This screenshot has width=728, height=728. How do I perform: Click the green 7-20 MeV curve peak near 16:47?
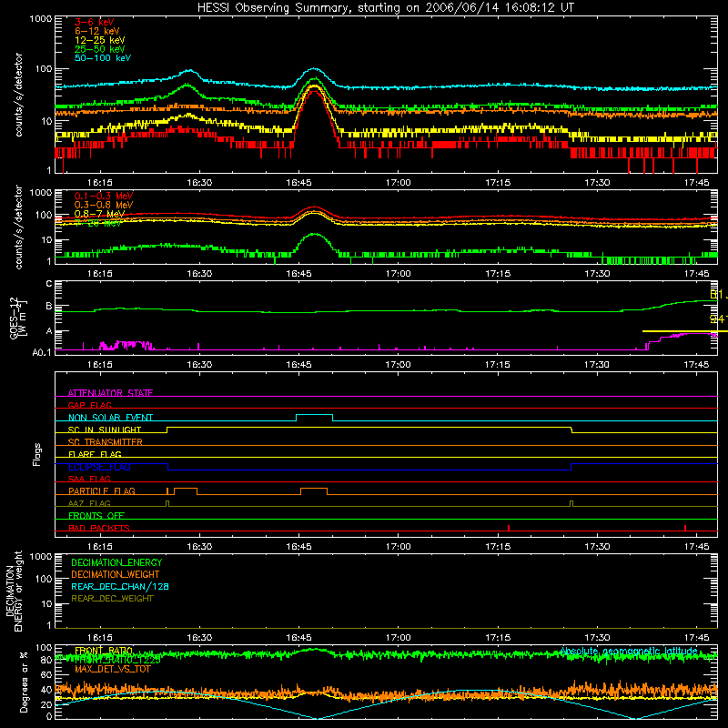(x=315, y=234)
